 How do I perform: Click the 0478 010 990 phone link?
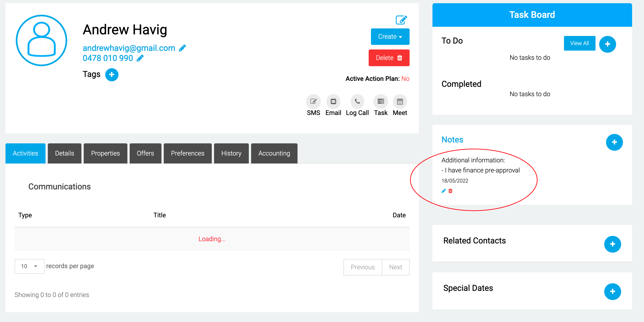108,58
